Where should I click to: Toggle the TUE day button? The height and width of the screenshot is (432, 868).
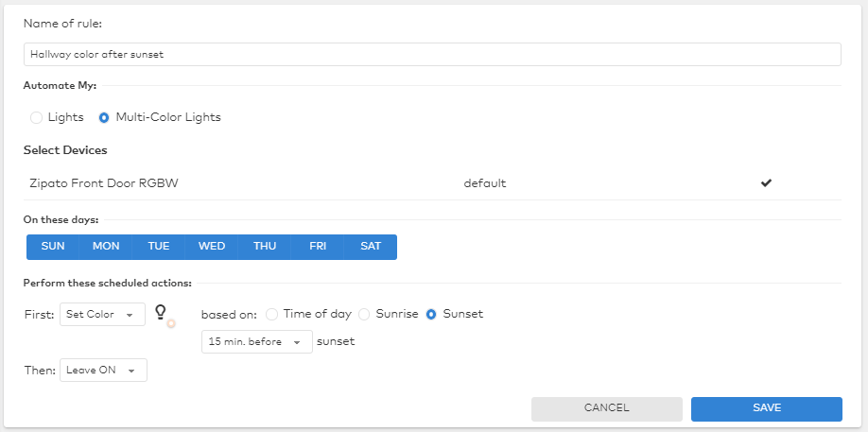pos(159,247)
